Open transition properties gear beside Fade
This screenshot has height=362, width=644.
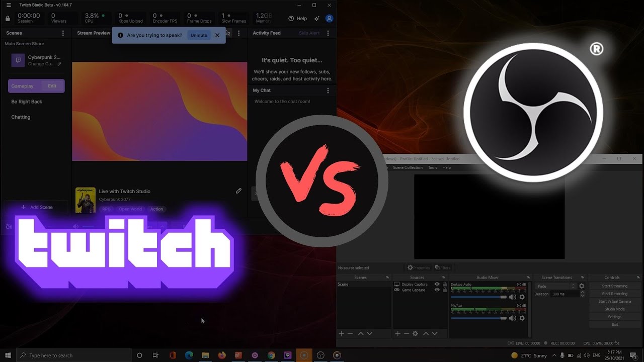tap(582, 286)
